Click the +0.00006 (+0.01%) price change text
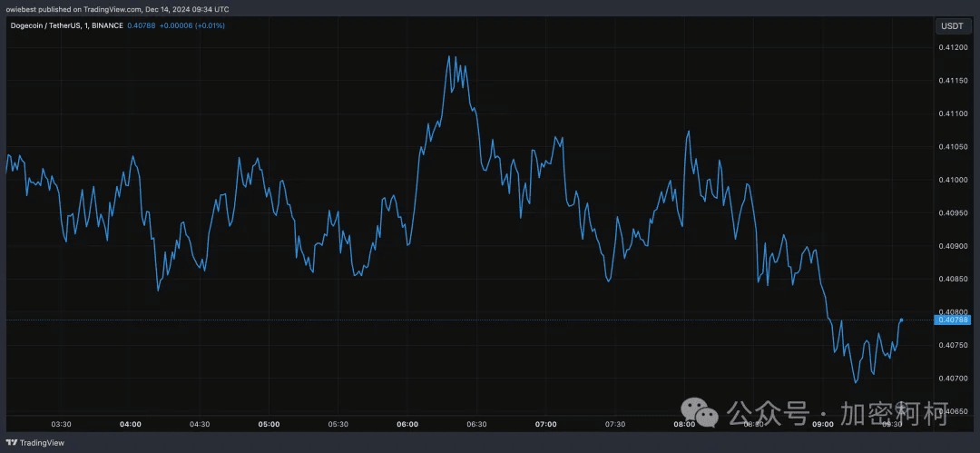980x453 pixels. 192,25
